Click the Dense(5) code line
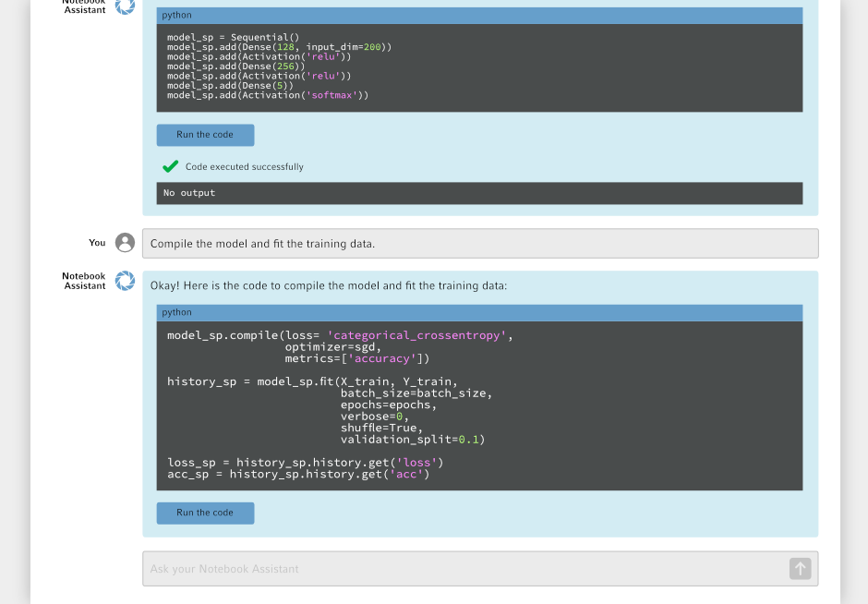This screenshot has height=604, width=868. point(230,86)
